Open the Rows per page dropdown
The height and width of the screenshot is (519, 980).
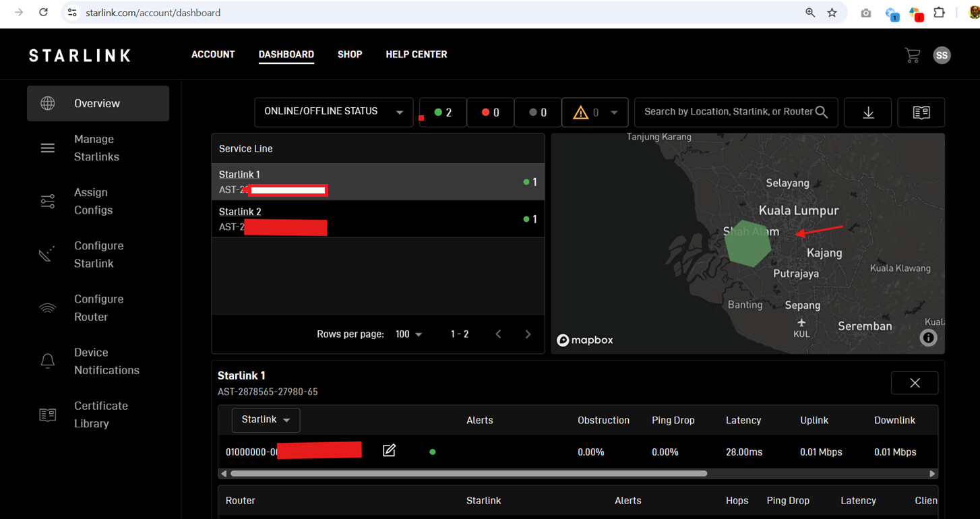pos(409,334)
